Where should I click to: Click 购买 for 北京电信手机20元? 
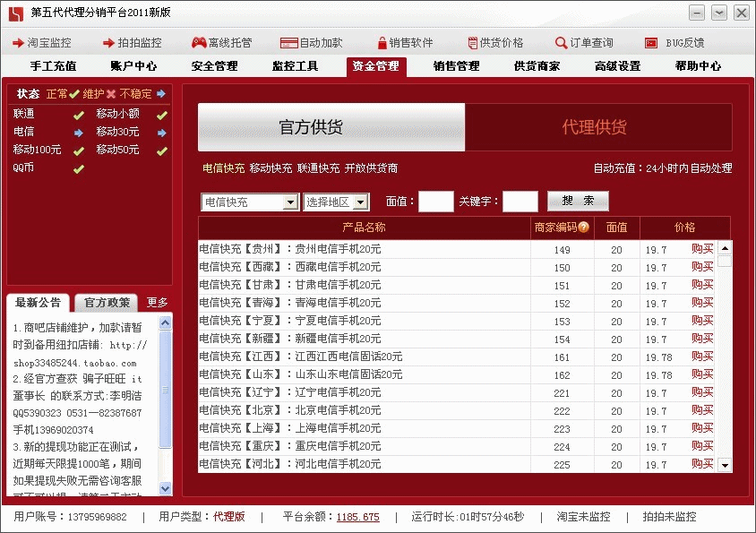[x=702, y=410]
